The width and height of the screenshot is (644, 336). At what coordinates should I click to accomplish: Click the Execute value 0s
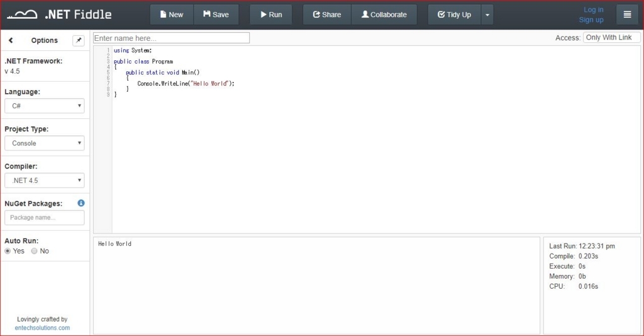click(x=582, y=266)
